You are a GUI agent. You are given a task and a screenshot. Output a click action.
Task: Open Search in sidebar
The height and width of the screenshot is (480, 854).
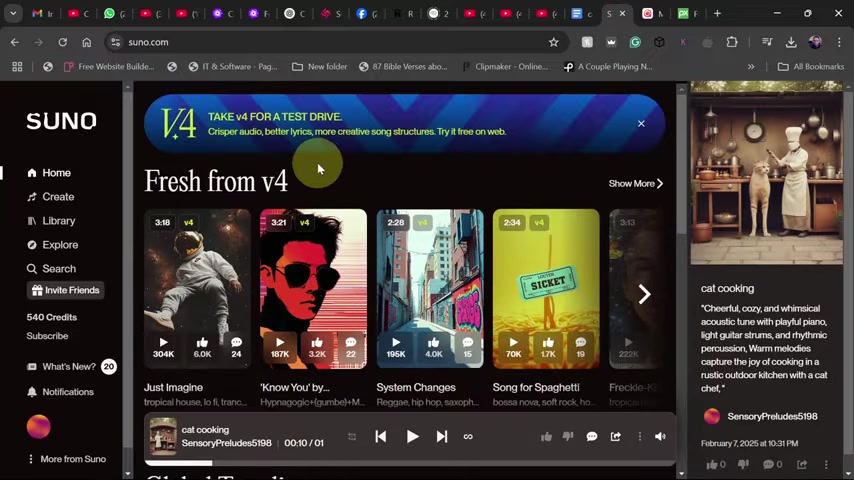51,269
